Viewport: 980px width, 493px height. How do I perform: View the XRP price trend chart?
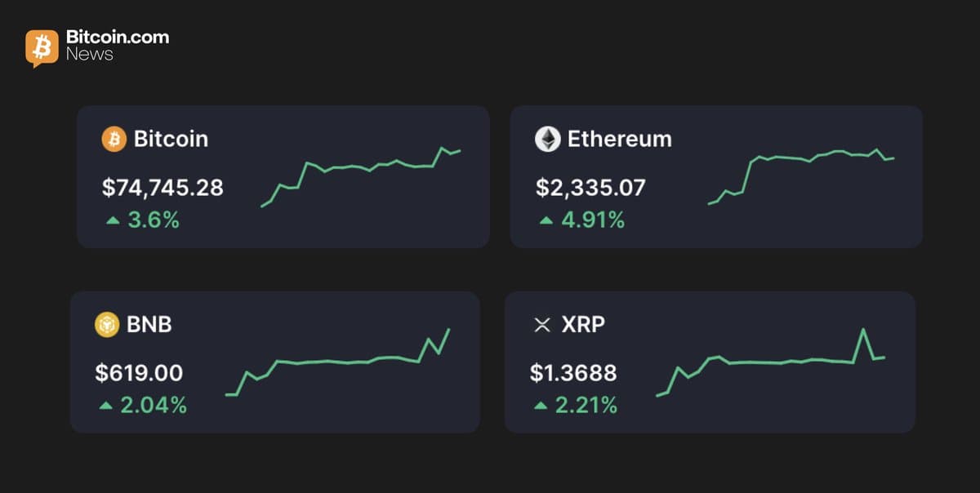point(771,362)
